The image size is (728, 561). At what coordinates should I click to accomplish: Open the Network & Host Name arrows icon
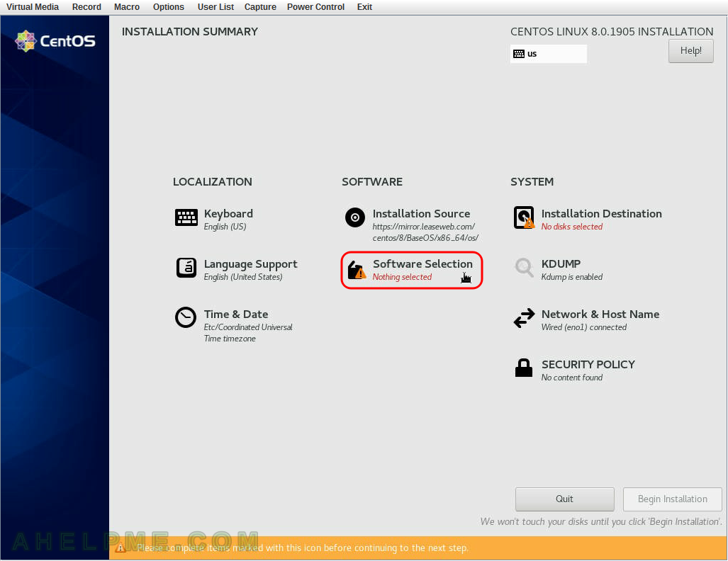pos(524,318)
